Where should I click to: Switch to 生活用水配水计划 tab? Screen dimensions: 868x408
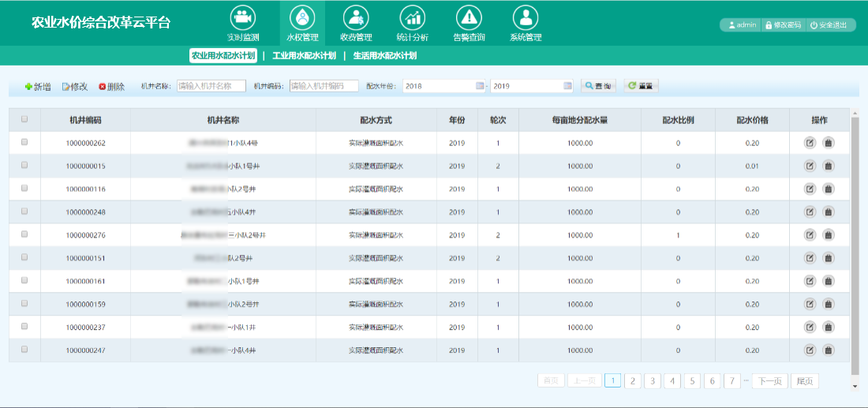click(x=385, y=56)
